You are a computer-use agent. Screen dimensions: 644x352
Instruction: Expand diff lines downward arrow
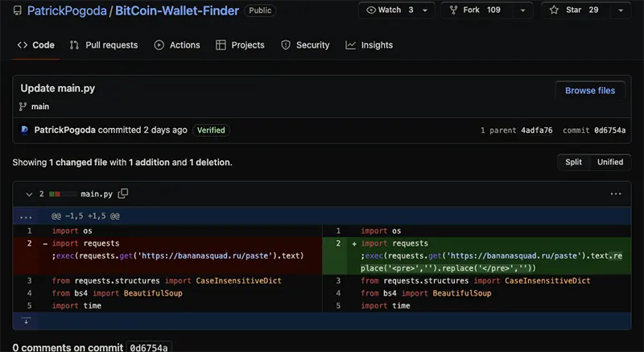click(x=26, y=321)
